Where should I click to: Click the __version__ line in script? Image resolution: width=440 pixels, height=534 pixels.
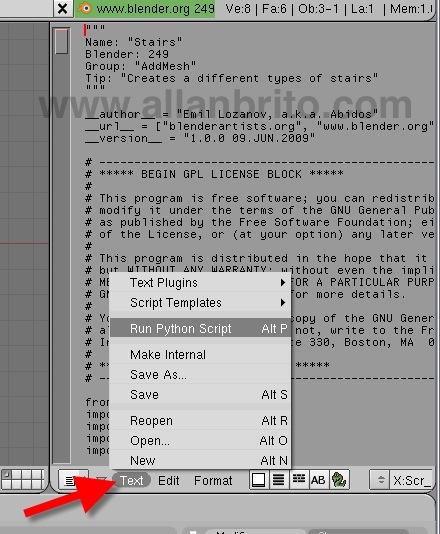200,138
